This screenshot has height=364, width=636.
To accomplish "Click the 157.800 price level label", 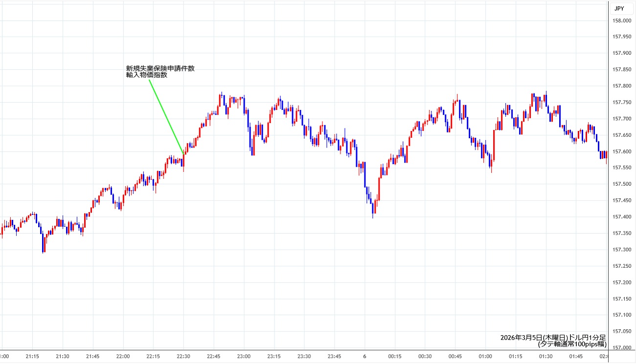I will pyautogui.click(x=622, y=86).
